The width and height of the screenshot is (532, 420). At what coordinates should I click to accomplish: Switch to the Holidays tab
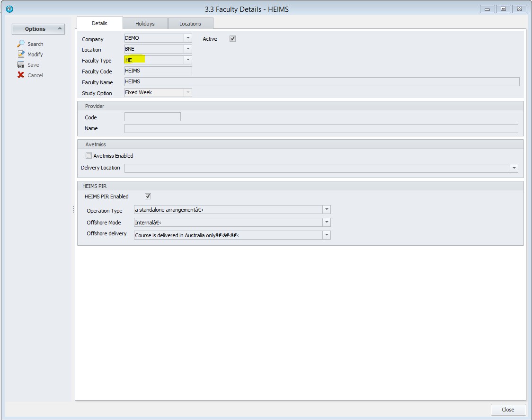point(145,24)
